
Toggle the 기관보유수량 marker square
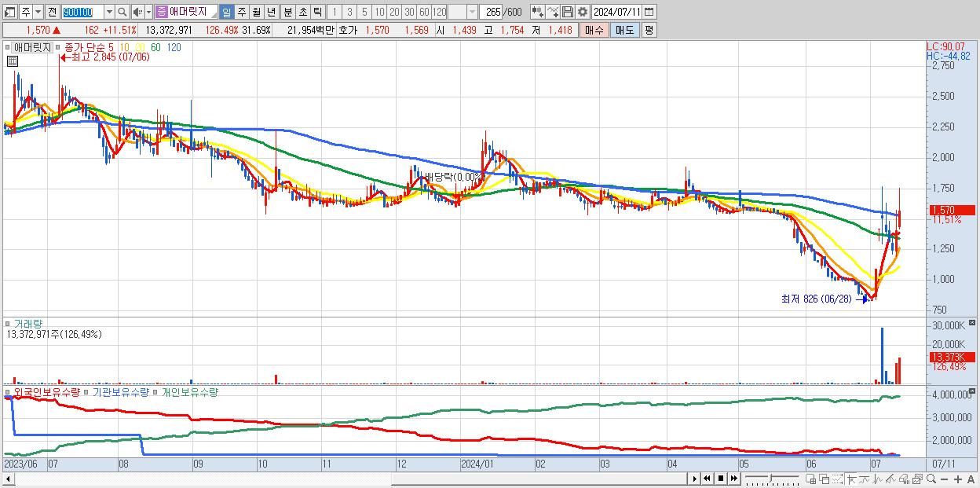(86, 391)
